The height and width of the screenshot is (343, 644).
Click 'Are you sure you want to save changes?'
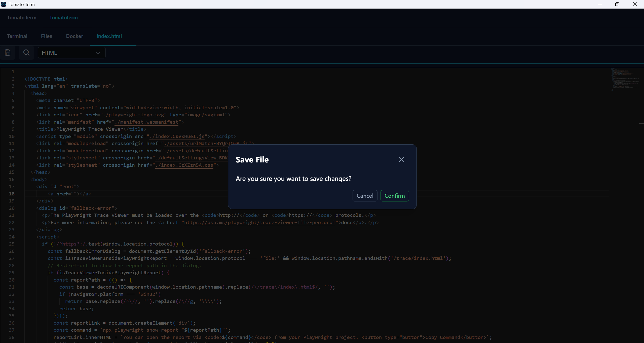[x=293, y=179]
